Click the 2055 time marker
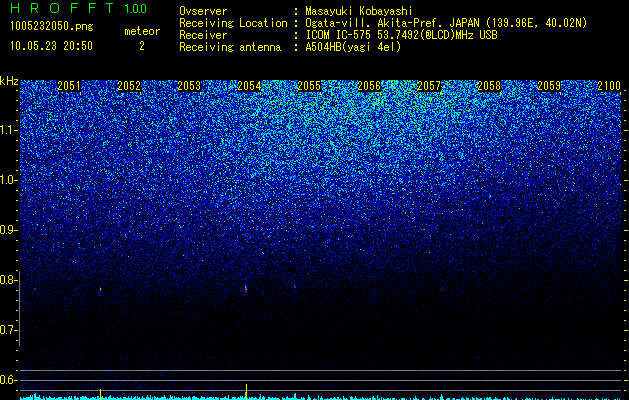The image size is (629, 400). (x=309, y=86)
